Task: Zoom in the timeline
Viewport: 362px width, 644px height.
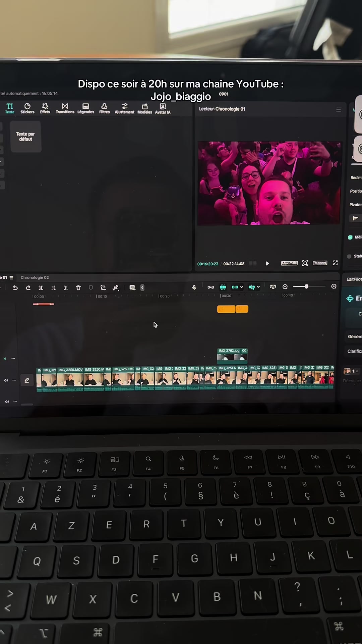Action: tap(334, 286)
